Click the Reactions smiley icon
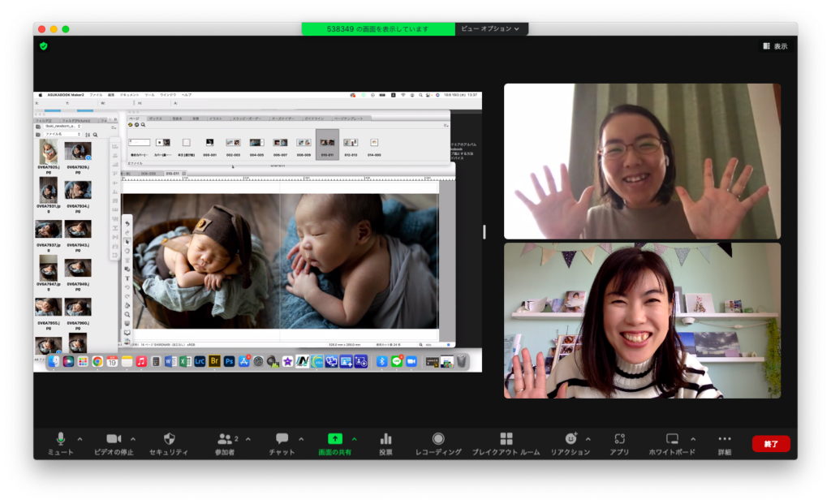The height and width of the screenshot is (504, 831). click(x=571, y=439)
